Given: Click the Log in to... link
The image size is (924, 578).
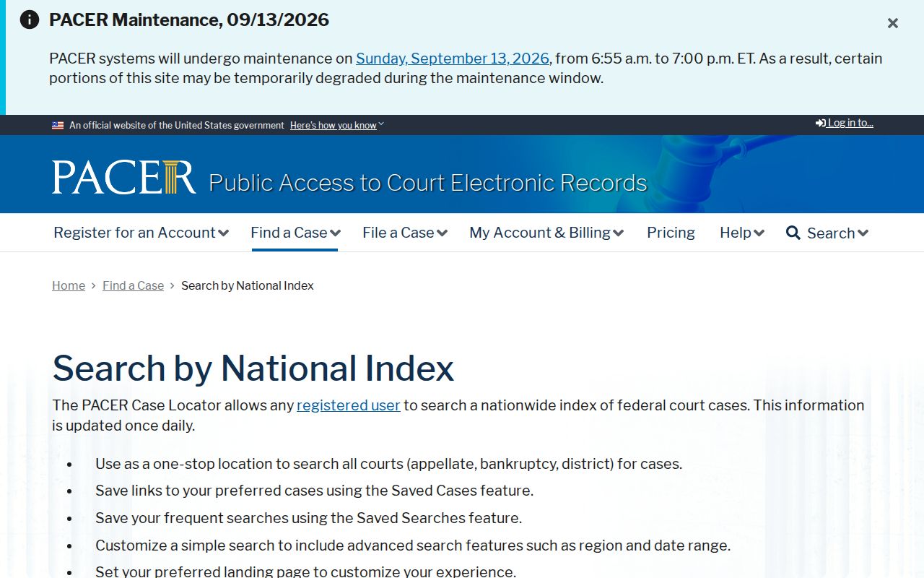Looking at the screenshot, I should tap(845, 123).
